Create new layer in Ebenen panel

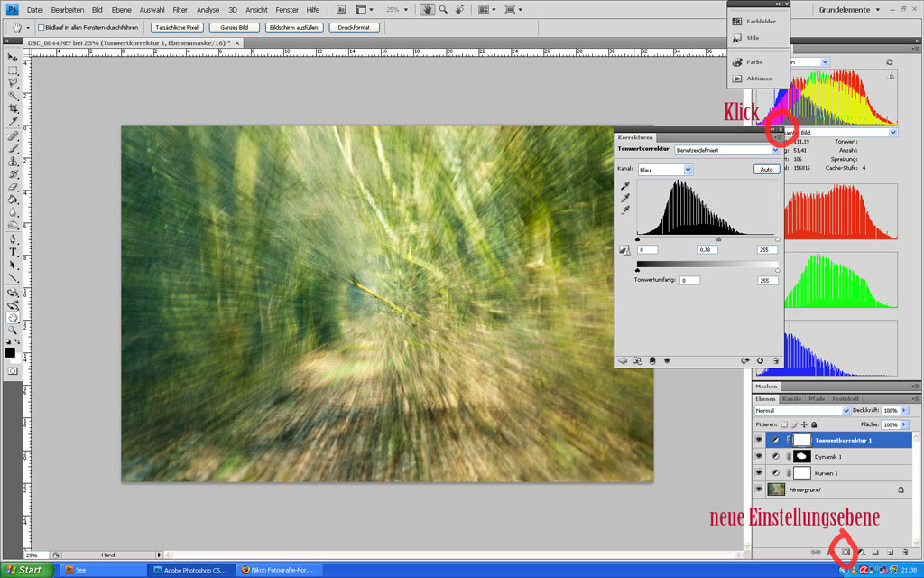pyautogui.click(x=890, y=553)
